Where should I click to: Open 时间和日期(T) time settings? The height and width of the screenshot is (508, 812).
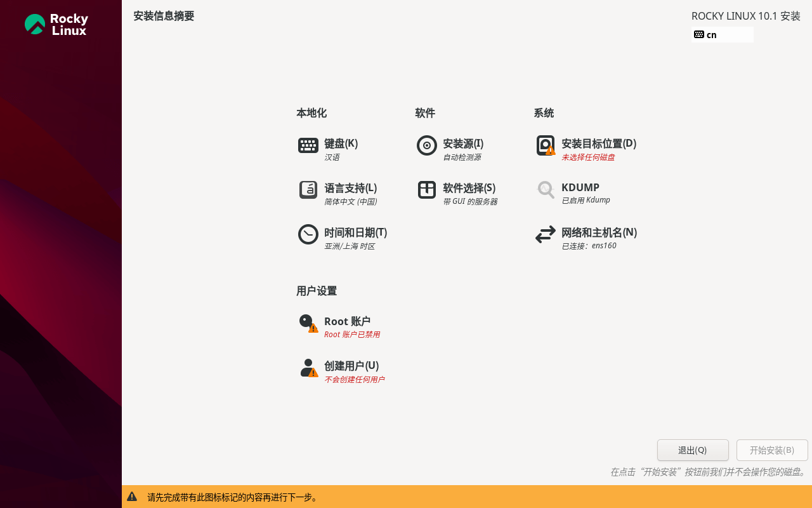click(355, 232)
